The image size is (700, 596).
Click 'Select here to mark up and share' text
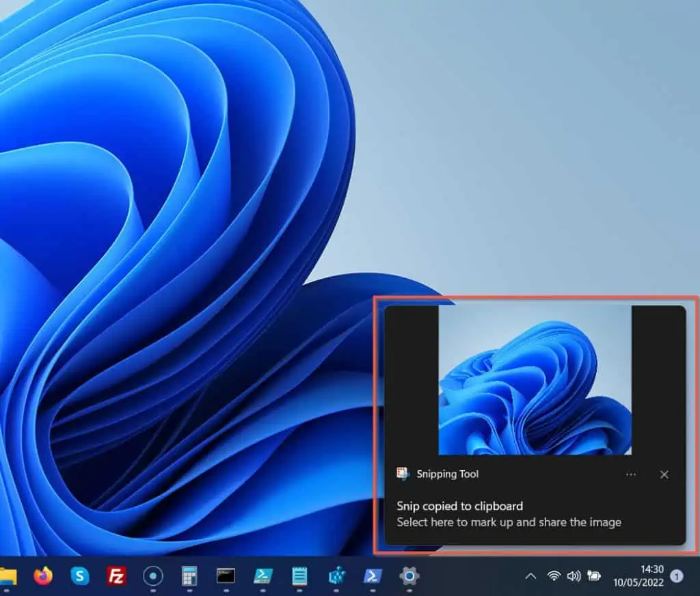point(509,522)
